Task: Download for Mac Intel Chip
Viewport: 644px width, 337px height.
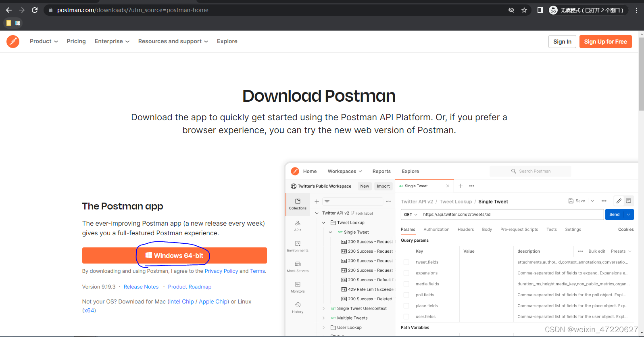Action: [x=181, y=301]
